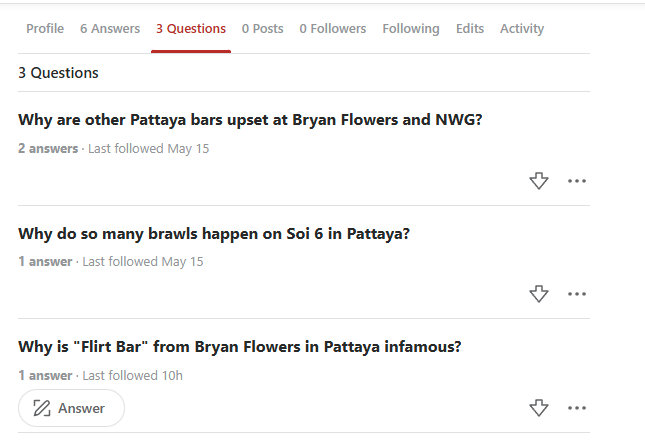Switch to the Edits tab

coord(470,28)
